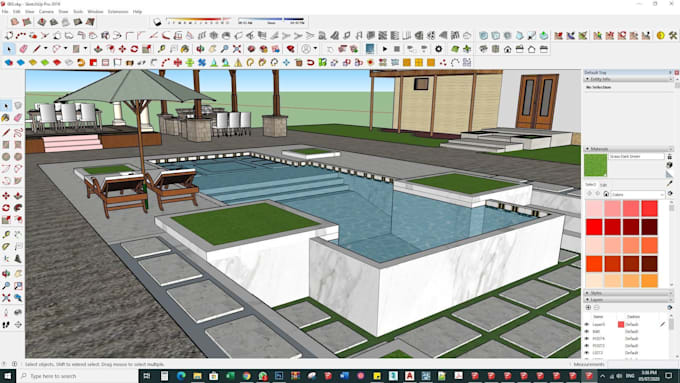Open Chrome from the taskbar
Screen dimensions: 680x383
[x=246, y=376]
